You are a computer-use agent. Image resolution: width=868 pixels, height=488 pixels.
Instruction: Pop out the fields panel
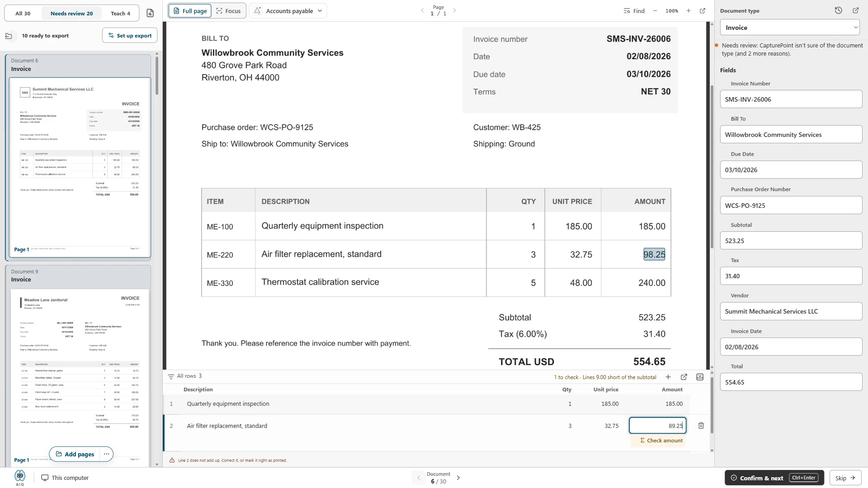coord(856,10)
